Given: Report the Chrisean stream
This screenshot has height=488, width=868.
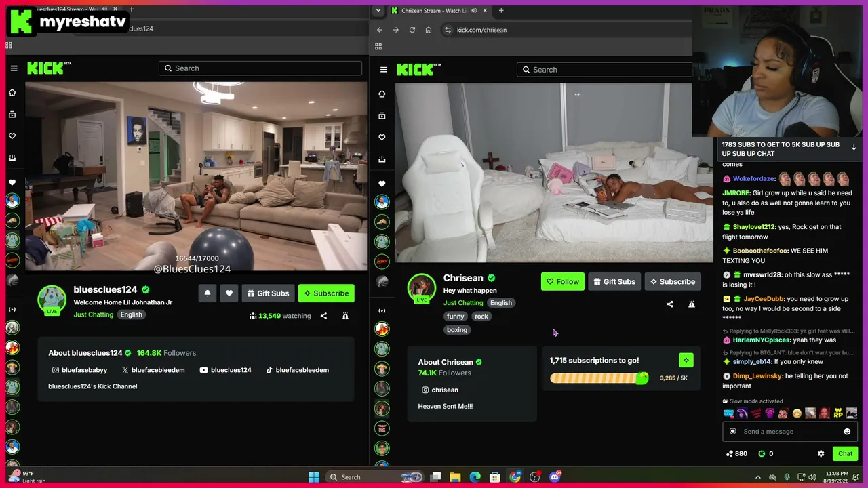Looking at the screenshot, I should tap(692, 304).
